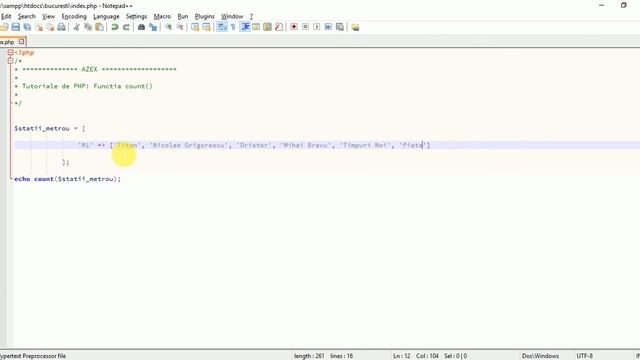Click the Dos\Windows line ending status field
The image size is (640, 360).
point(540,356)
